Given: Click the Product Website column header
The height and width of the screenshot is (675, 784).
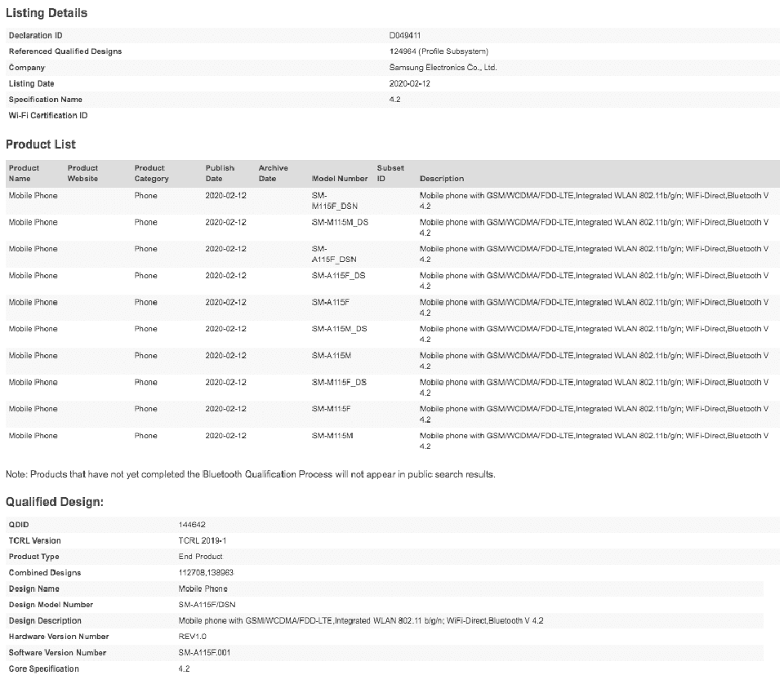Looking at the screenshot, I should [x=82, y=173].
